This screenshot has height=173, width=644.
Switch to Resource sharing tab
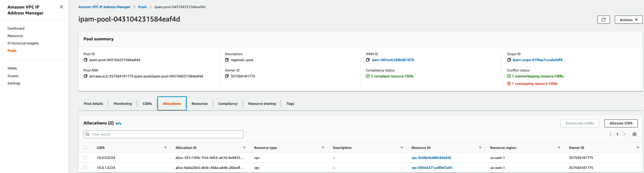262,104
